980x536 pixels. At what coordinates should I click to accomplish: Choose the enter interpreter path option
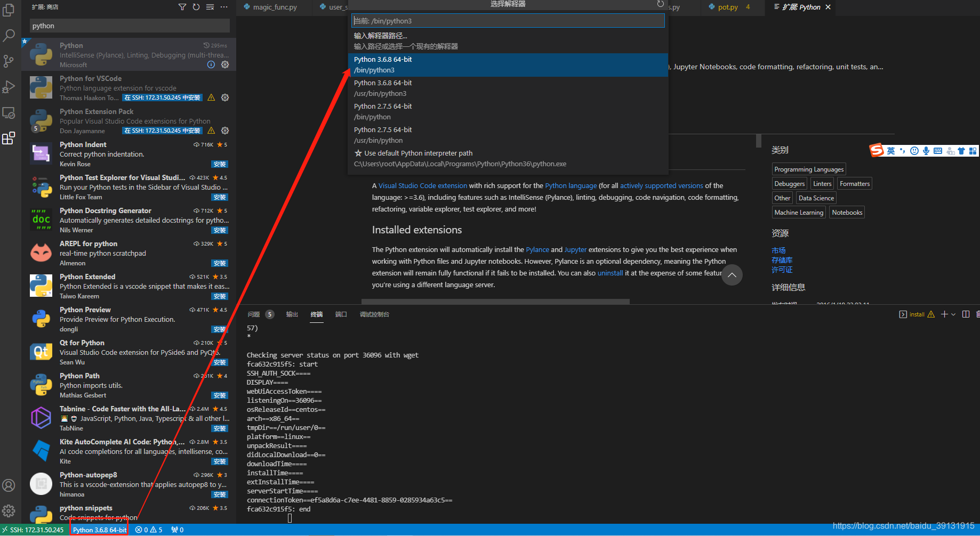(508, 41)
